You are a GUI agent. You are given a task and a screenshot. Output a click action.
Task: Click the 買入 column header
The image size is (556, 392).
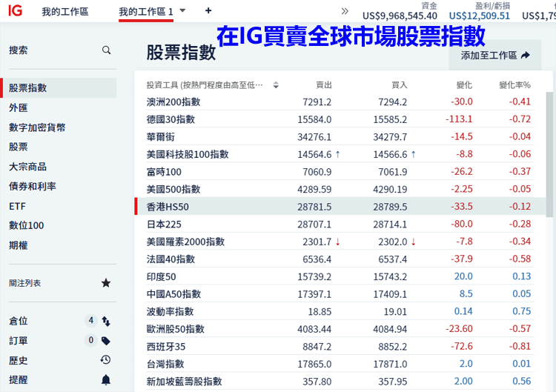[400, 85]
